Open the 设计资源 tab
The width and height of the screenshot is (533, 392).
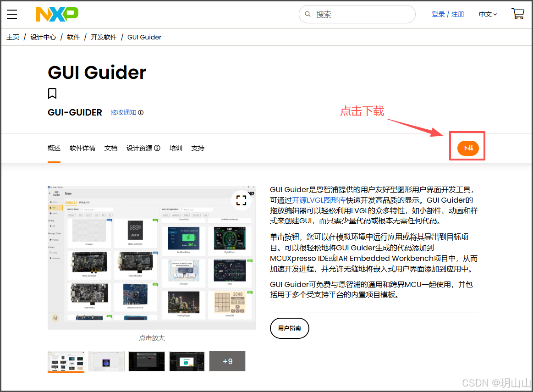[x=139, y=148]
